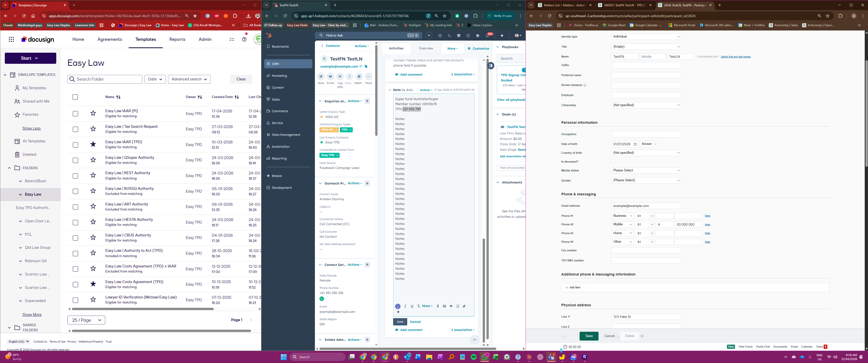This screenshot has height=363, width=868.
Task: Open the Agreements menu in Docusign
Action: 110,39
